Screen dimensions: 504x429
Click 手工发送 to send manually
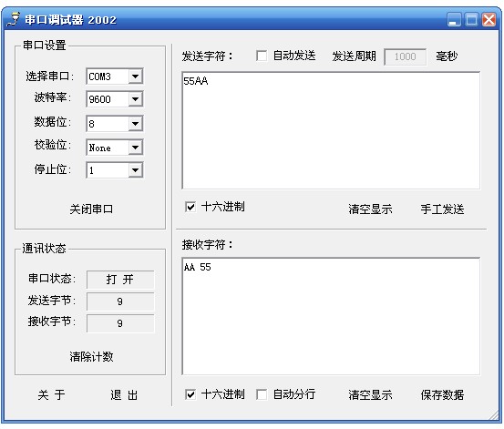[442, 209]
